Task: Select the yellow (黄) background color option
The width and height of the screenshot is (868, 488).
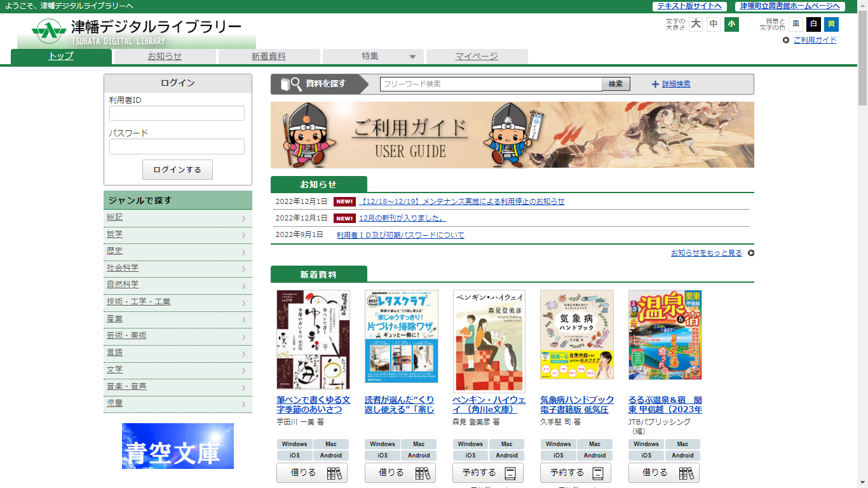Action: pos(831,24)
